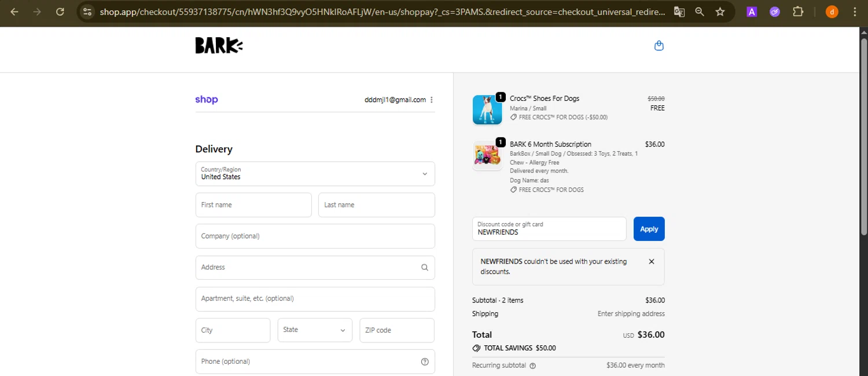The image size is (868, 376).
Task: Focus the Company (optional) field
Action: point(315,236)
